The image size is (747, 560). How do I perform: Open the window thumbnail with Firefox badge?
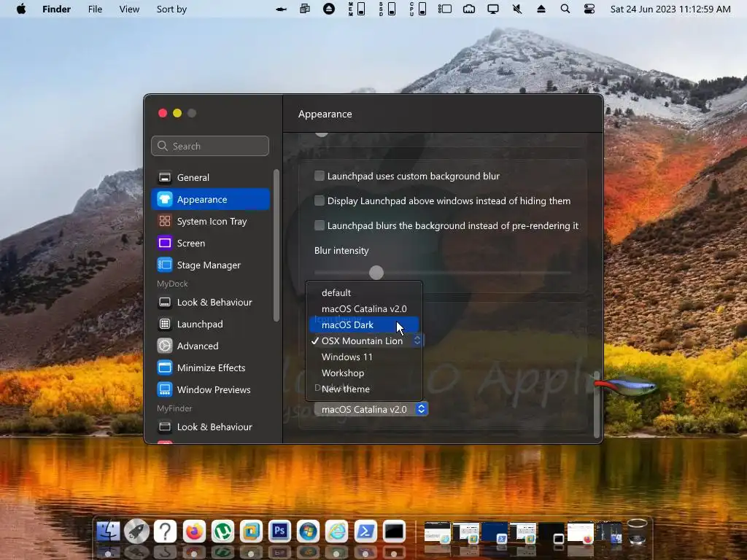[580, 532]
